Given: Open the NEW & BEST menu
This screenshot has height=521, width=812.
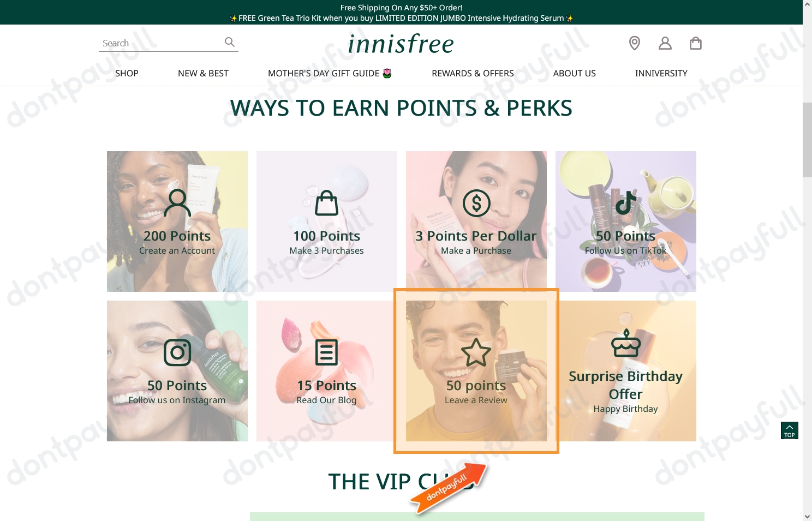Looking at the screenshot, I should 203,73.
